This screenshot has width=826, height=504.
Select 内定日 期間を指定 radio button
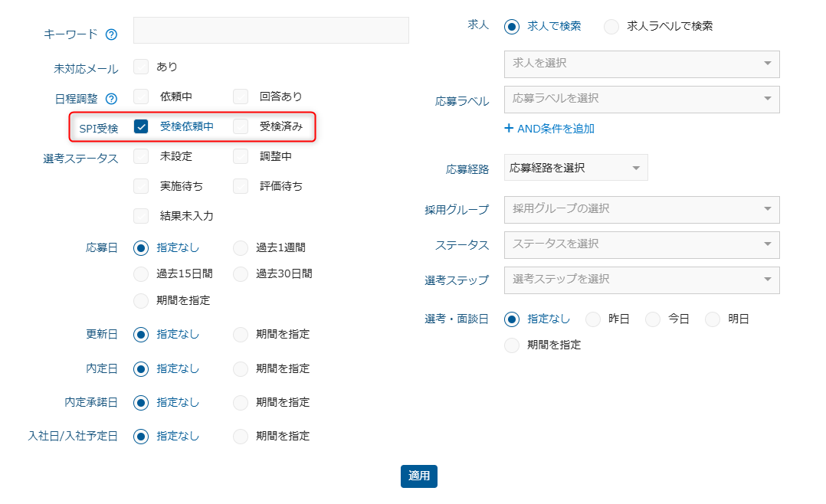241,368
